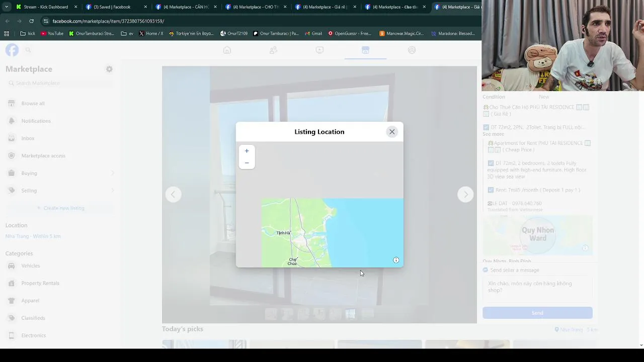Reload the page

[x=31, y=21]
